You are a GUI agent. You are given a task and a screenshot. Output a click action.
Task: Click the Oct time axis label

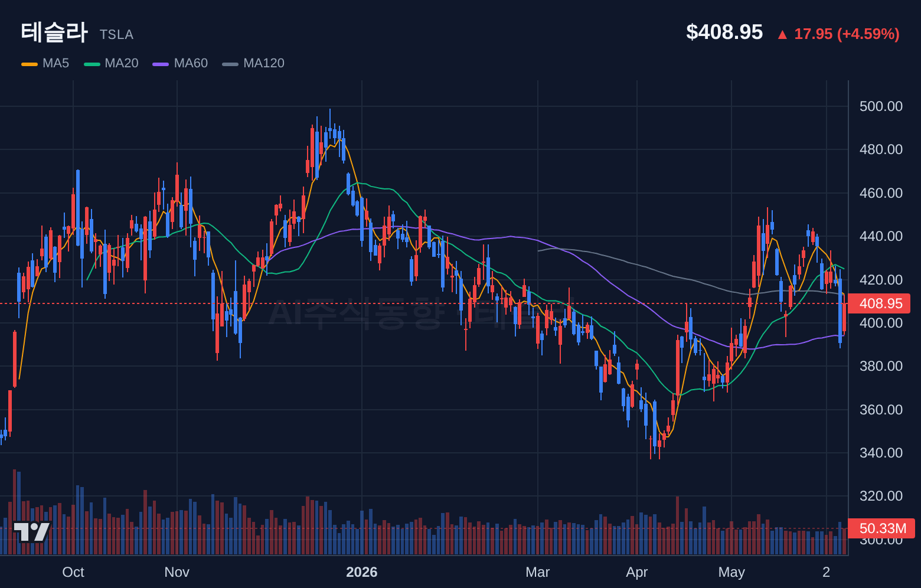click(73, 572)
